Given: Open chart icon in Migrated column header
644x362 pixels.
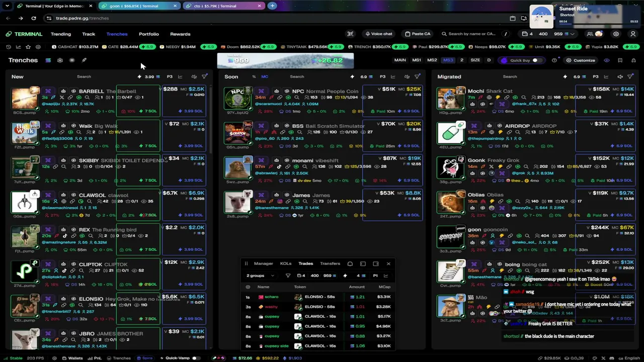Looking at the screenshot, I should coord(606,77).
